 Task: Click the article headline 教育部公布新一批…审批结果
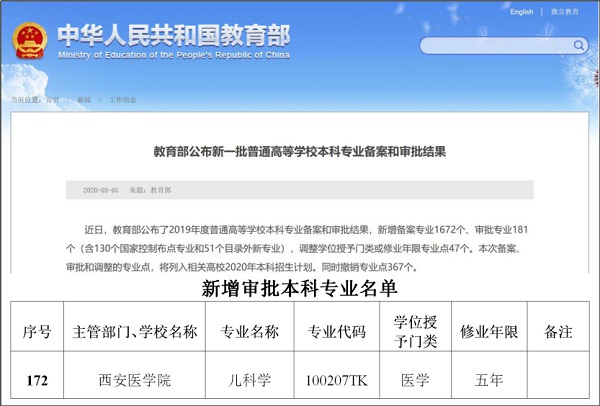[x=299, y=151]
